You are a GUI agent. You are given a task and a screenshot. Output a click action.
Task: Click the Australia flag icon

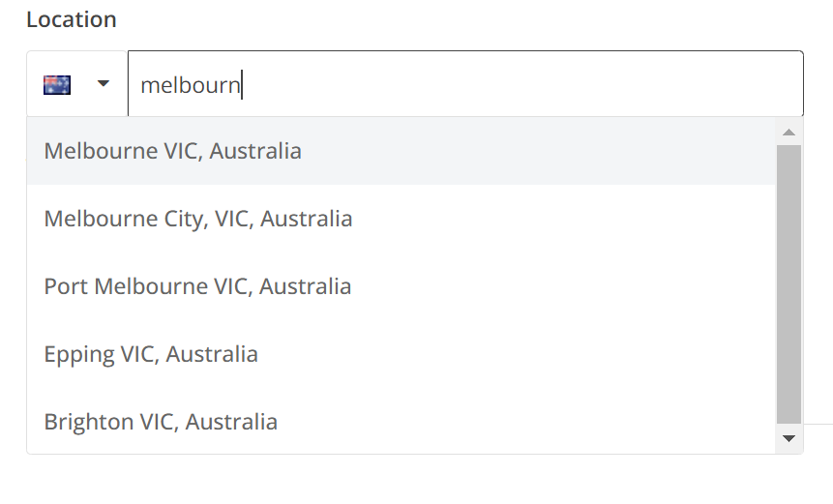coord(57,85)
